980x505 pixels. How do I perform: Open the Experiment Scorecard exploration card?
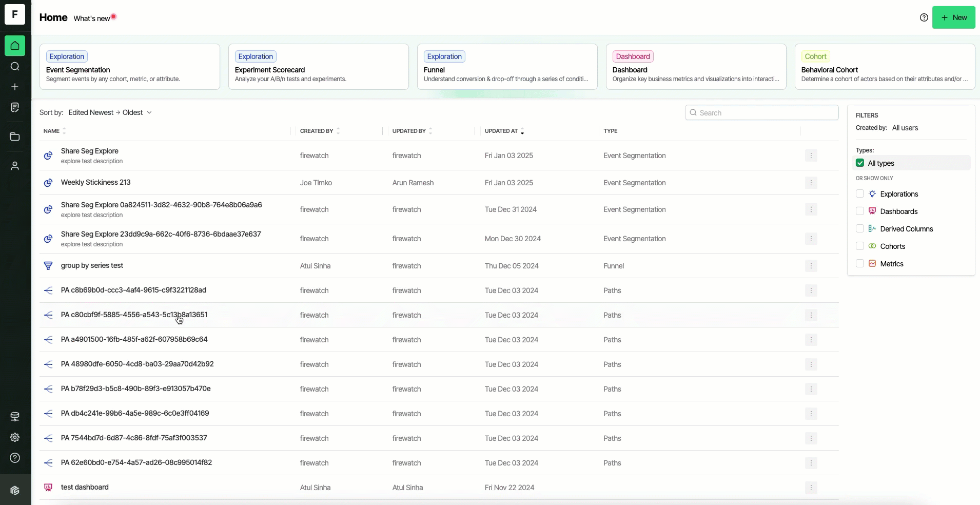coord(319,67)
